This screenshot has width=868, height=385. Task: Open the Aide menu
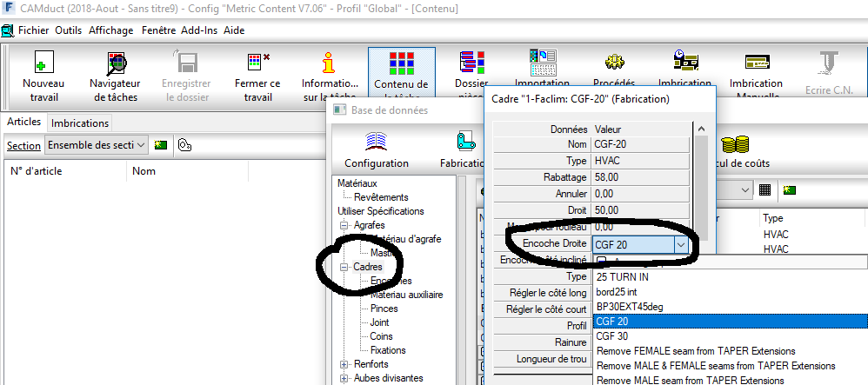[234, 30]
